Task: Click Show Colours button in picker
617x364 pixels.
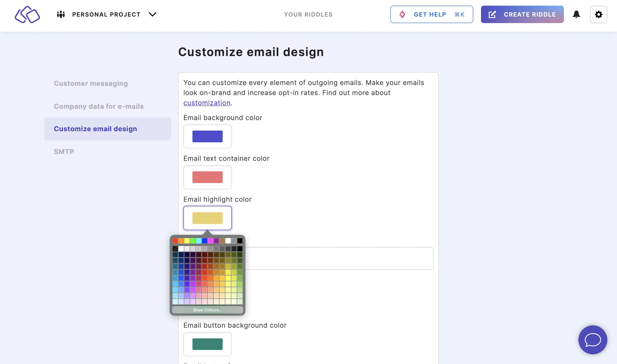Action: point(207,310)
